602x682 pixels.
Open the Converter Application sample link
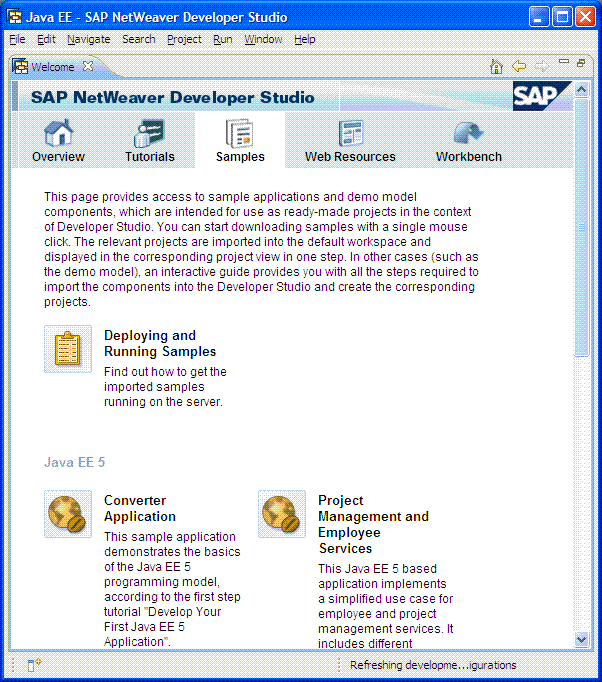[139, 508]
